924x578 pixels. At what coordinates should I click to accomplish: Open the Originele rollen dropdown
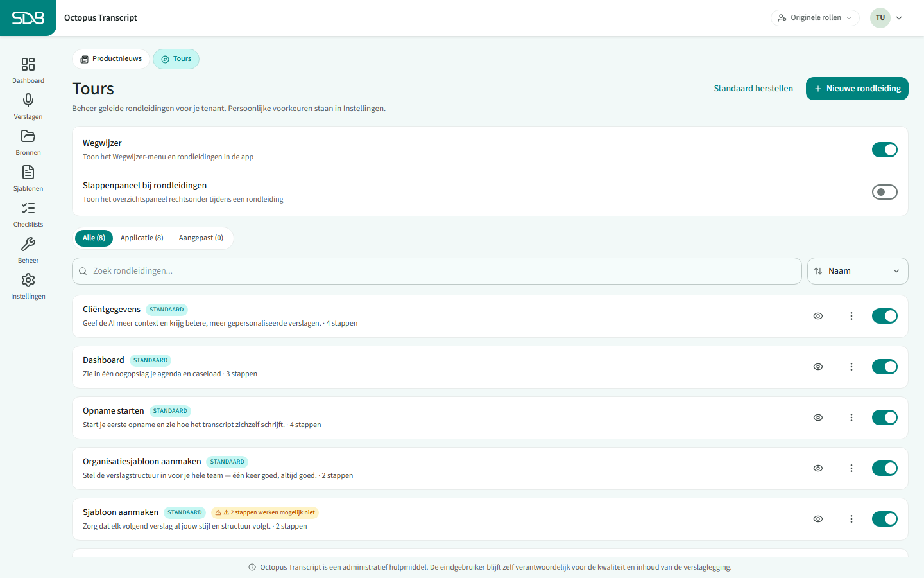pos(815,18)
